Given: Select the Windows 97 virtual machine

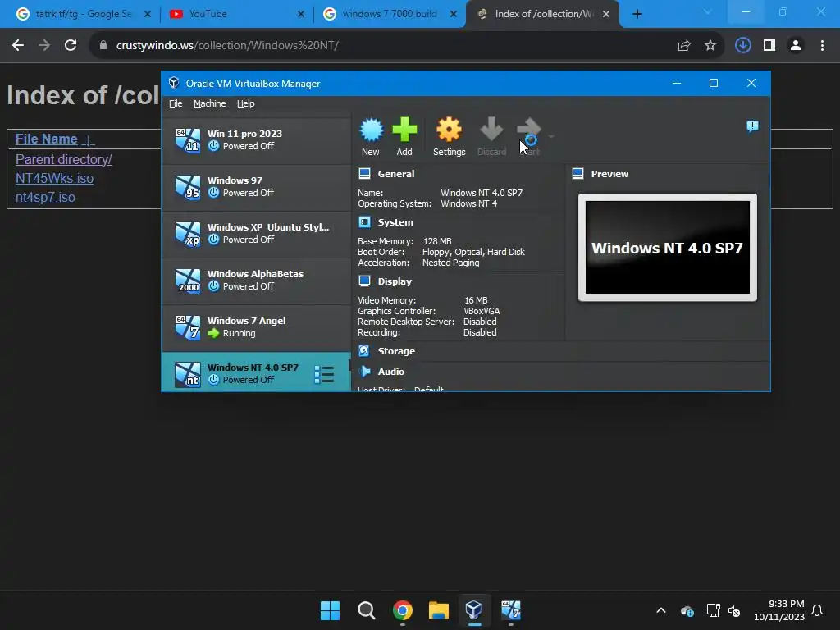Looking at the screenshot, I should click(256, 186).
